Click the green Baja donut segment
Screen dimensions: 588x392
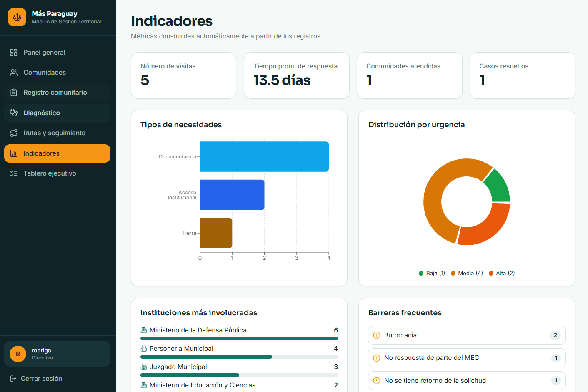point(498,186)
